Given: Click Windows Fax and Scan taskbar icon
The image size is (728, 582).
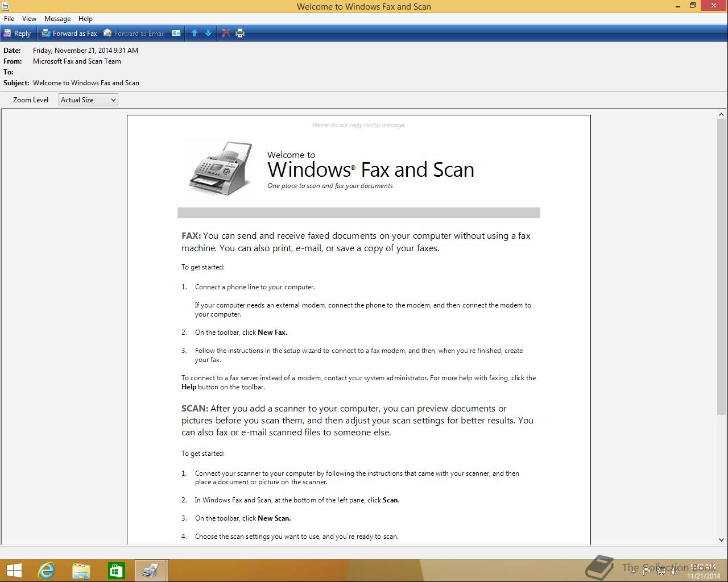Looking at the screenshot, I should tap(151, 571).
